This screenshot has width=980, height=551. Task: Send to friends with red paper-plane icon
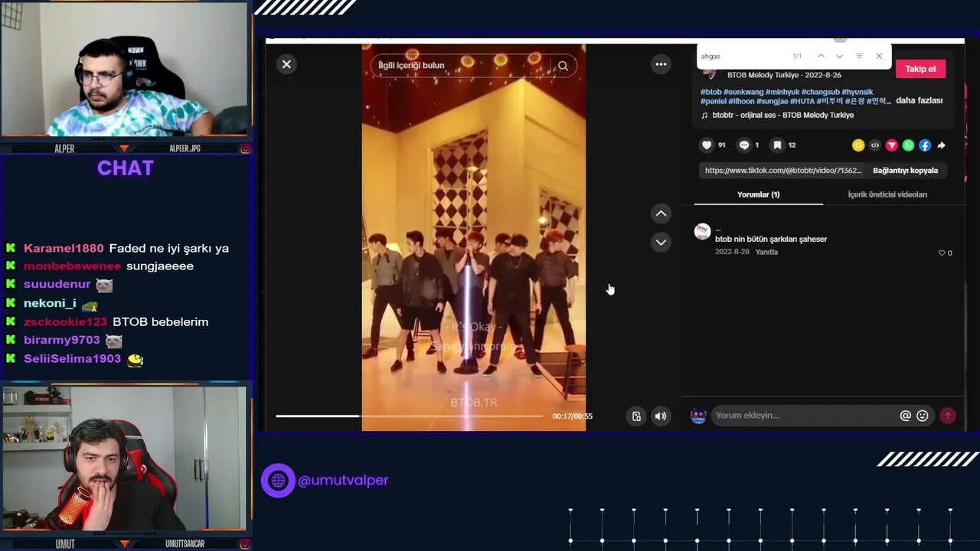coord(892,145)
